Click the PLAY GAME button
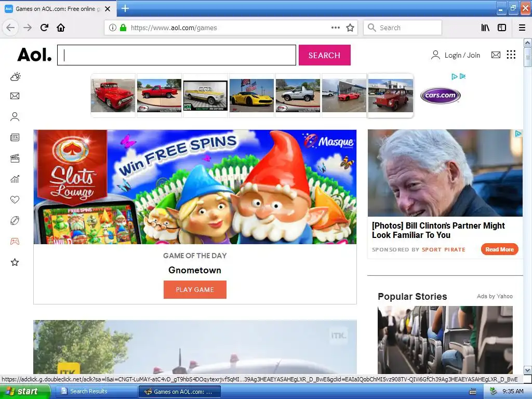Image resolution: width=532 pixels, height=399 pixels. point(195,290)
